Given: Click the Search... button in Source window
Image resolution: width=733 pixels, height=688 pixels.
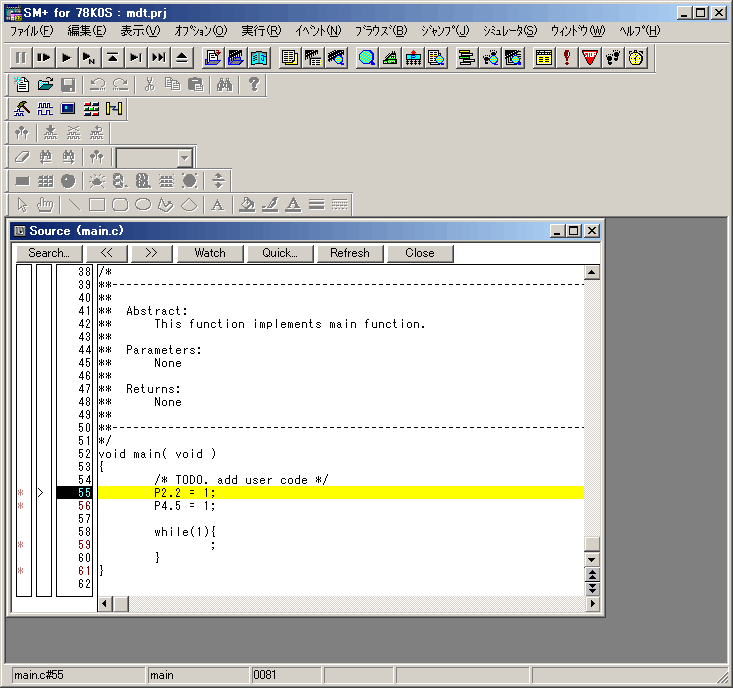Looking at the screenshot, I should (x=49, y=253).
